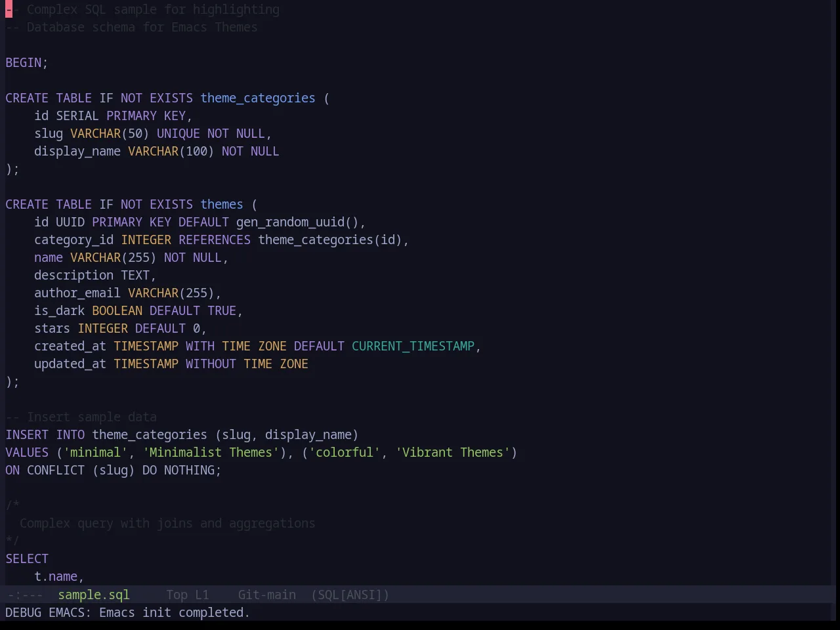Click the stars column name
The height and width of the screenshot is (630, 840).
(x=52, y=328)
